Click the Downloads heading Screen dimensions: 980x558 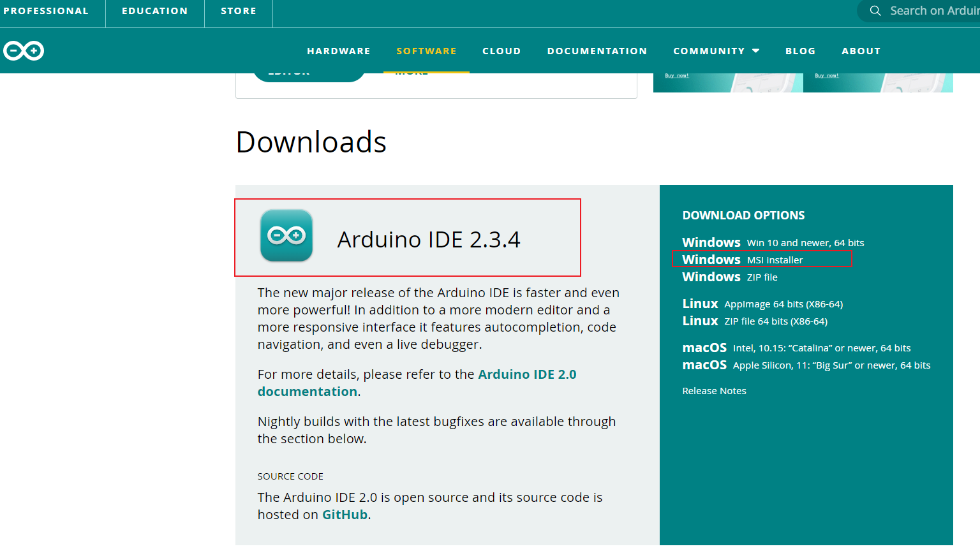point(311,142)
